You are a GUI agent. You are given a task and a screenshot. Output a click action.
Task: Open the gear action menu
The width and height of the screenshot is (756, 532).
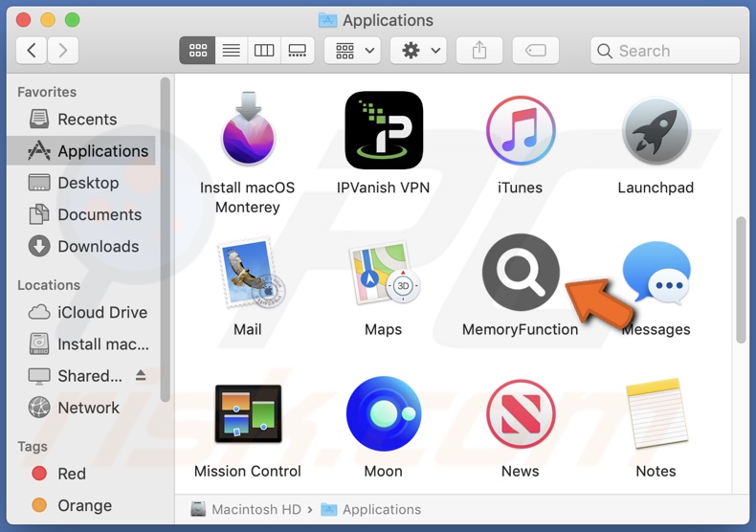pos(418,50)
